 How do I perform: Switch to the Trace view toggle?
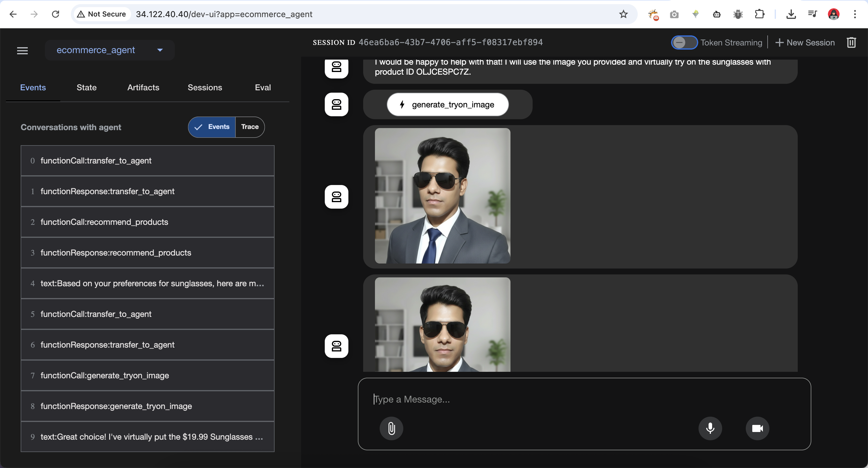(x=250, y=127)
